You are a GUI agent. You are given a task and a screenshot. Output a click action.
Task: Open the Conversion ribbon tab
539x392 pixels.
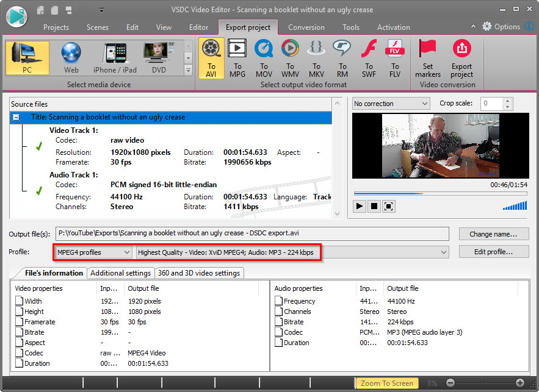306,27
